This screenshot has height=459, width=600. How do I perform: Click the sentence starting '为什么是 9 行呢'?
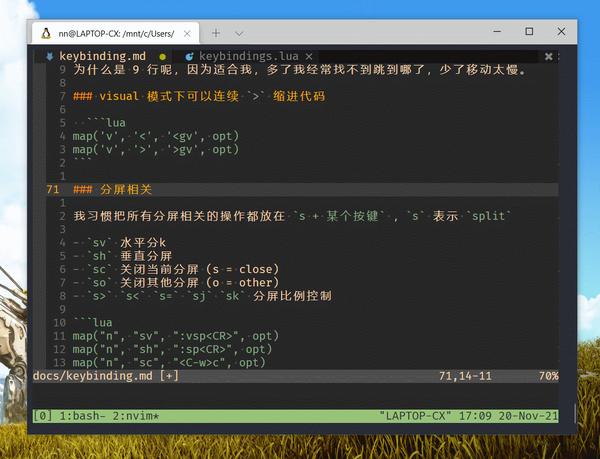pyautogui.click(x=299, y=70)
